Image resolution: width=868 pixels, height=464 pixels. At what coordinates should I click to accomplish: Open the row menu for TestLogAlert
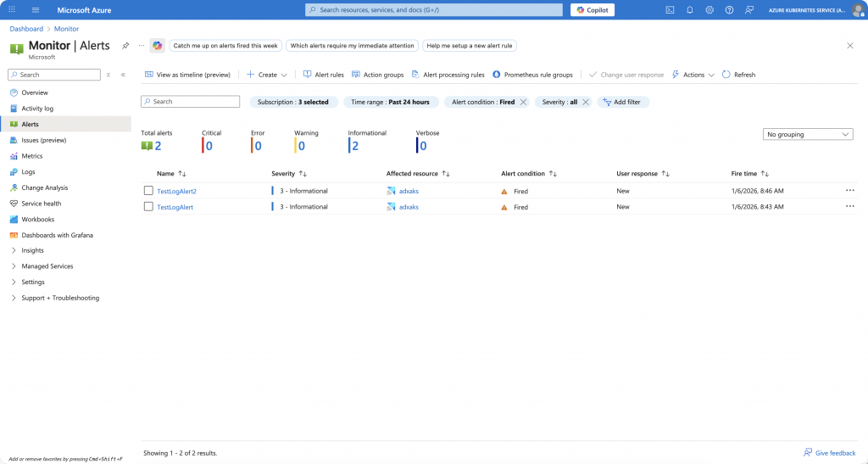(849, 206)
